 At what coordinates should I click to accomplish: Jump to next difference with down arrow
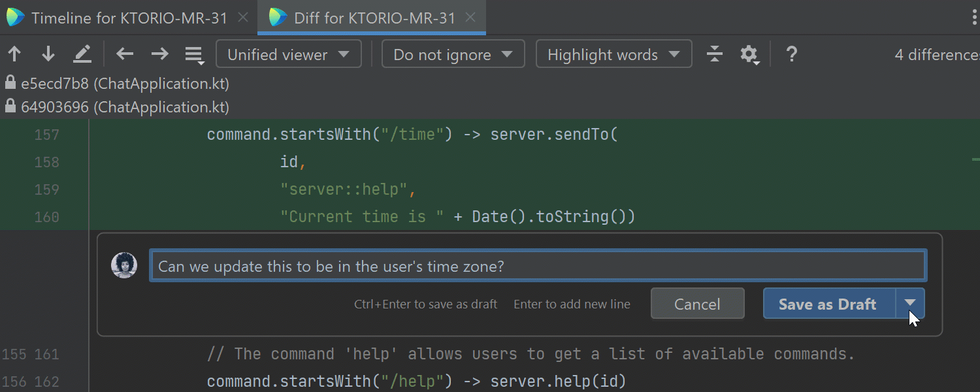[48, 54]
